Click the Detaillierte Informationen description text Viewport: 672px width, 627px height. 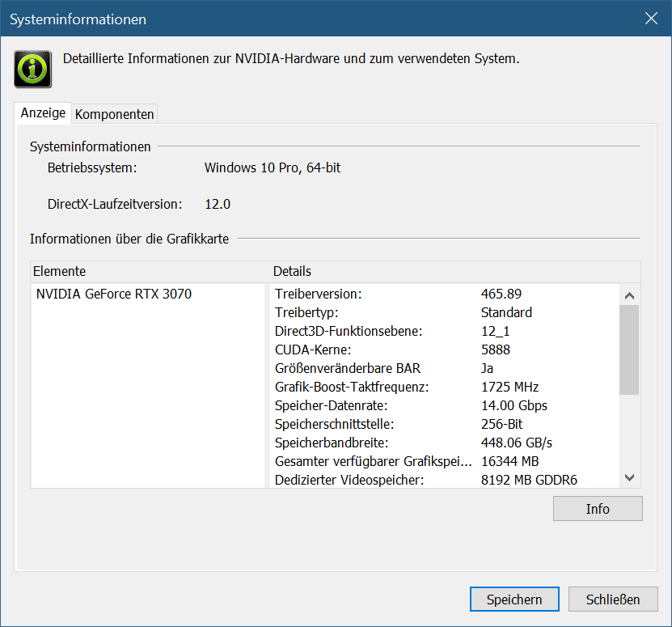click(x=291, y=58)
